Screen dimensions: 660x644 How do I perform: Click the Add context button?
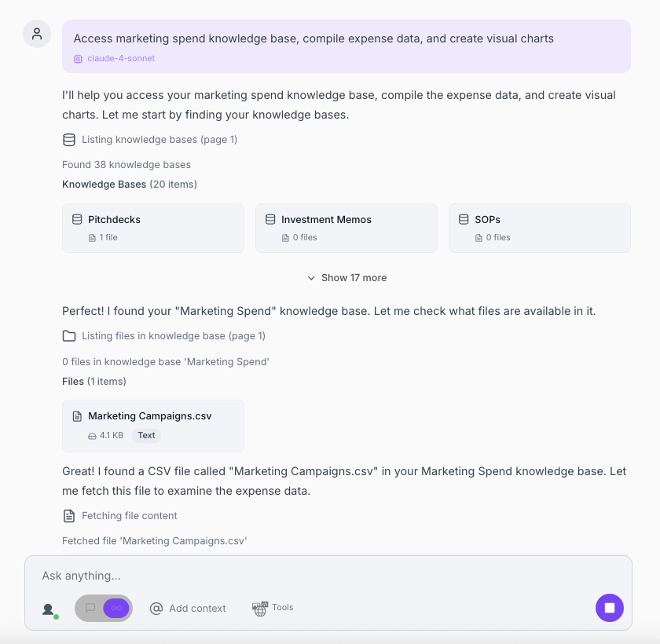pyautogui.click(x=188, y=609)
